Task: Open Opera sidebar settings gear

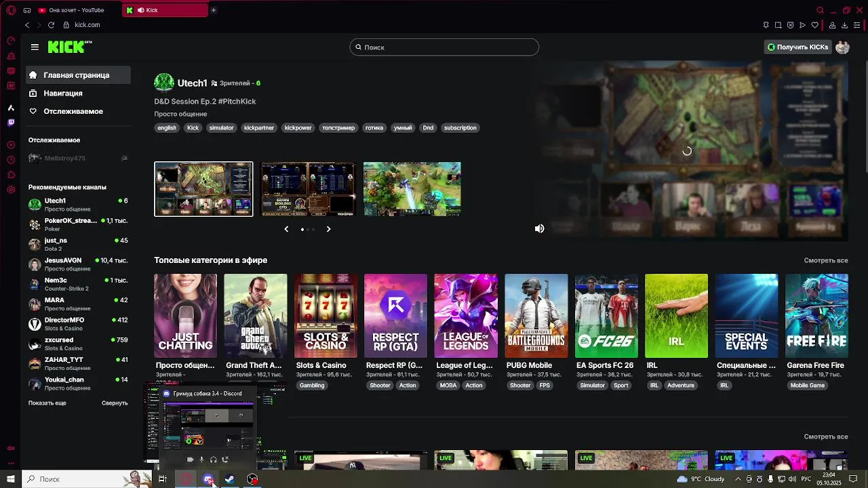Action: (11, 190)
